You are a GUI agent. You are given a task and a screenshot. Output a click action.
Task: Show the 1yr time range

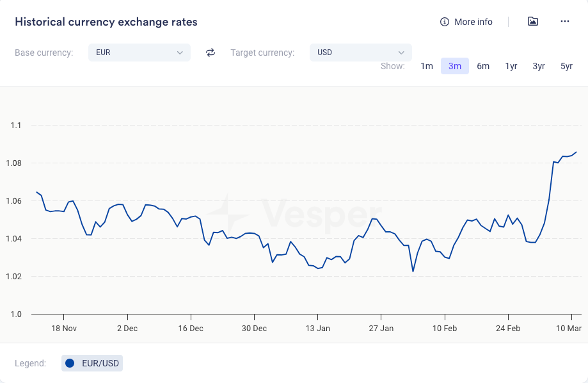tap(511, 66)
